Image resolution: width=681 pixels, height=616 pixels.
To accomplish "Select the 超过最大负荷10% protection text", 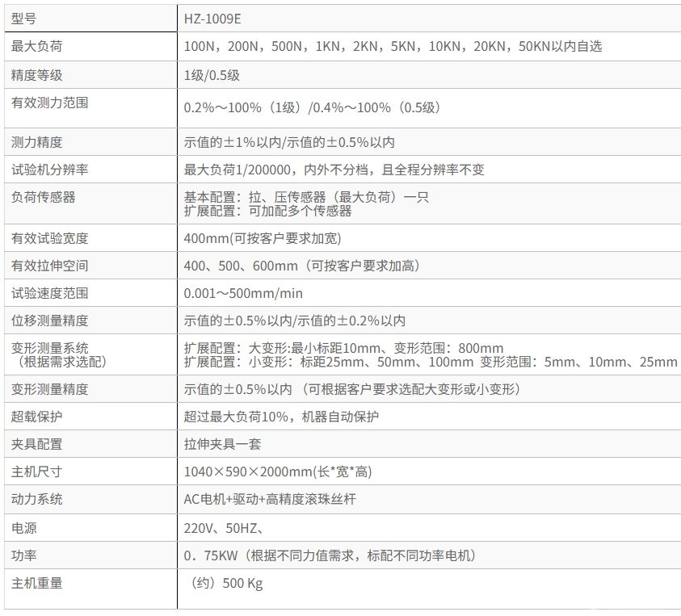I will (281, 417).
